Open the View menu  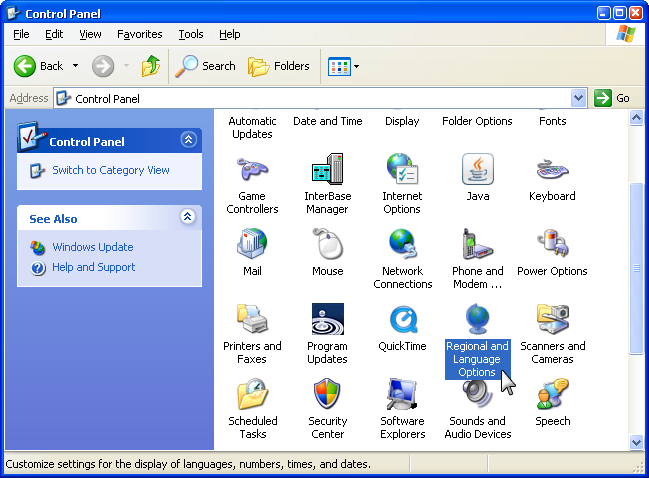point(90,34)
